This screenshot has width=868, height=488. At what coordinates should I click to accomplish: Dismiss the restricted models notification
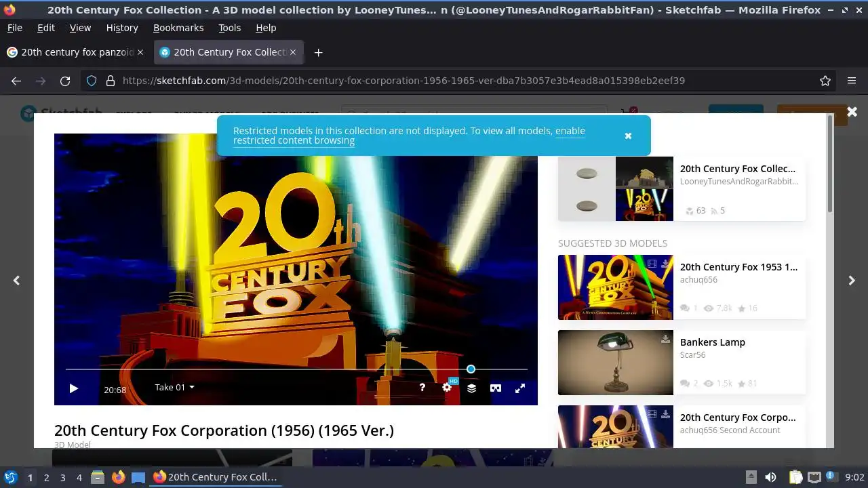[x=628, y=136]
